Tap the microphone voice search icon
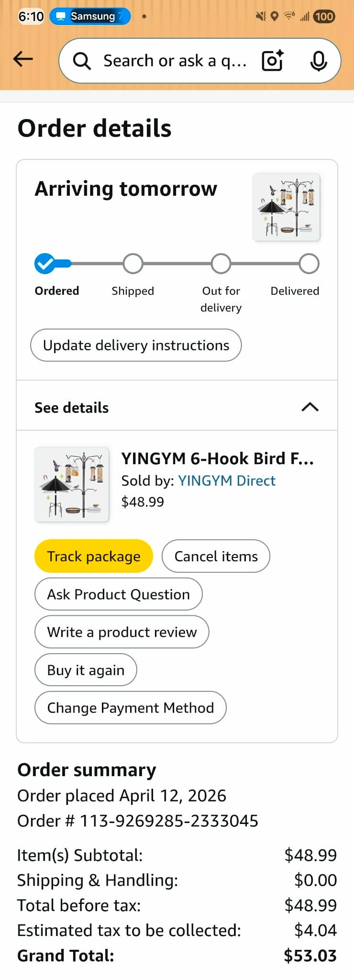 (319, 61)
